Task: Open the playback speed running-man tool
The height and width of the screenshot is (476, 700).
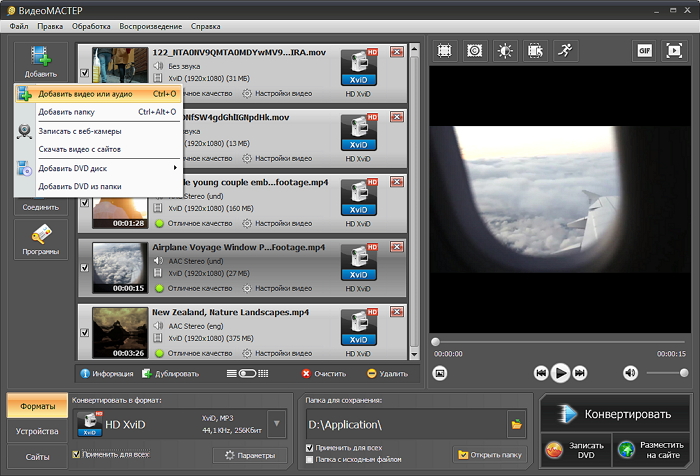Action: tap(565, 51)
